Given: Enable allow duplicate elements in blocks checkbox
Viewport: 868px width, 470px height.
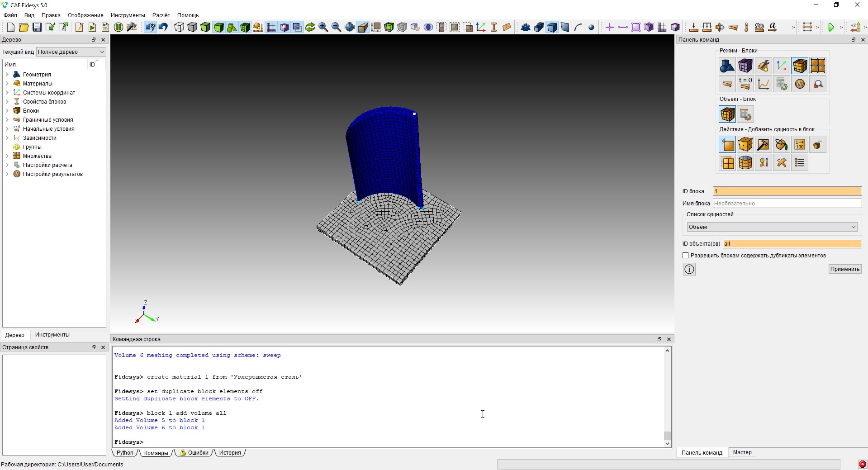Looking at the screenshot, I should tap(686, 256).
